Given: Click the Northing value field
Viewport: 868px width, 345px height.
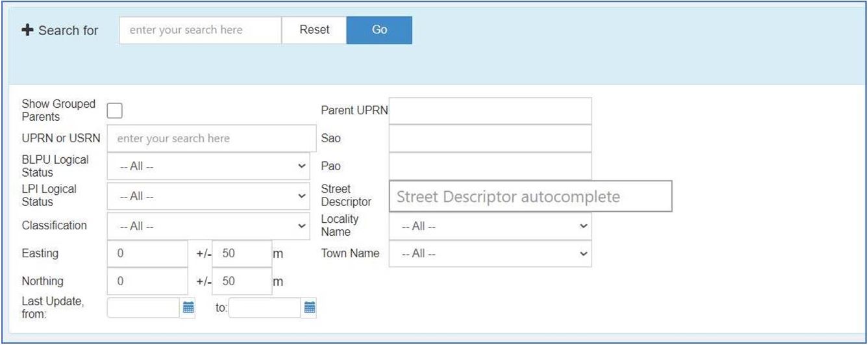Looking at the screenshot, I should point(147,281).
